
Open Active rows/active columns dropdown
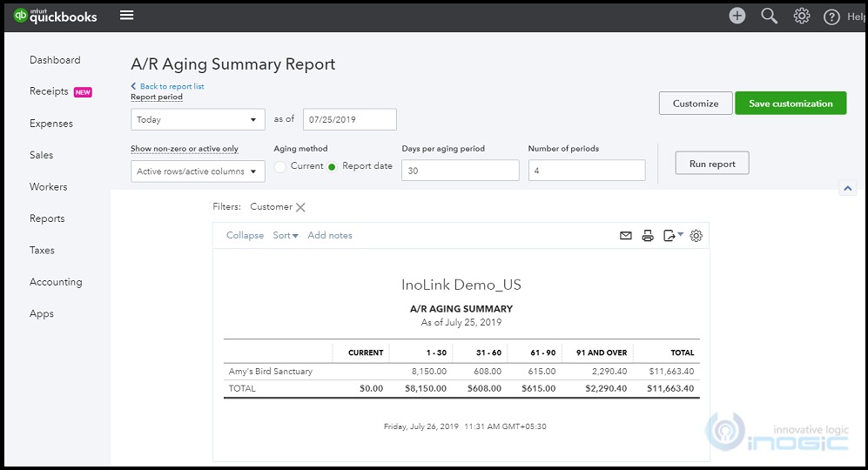[198, 171]
